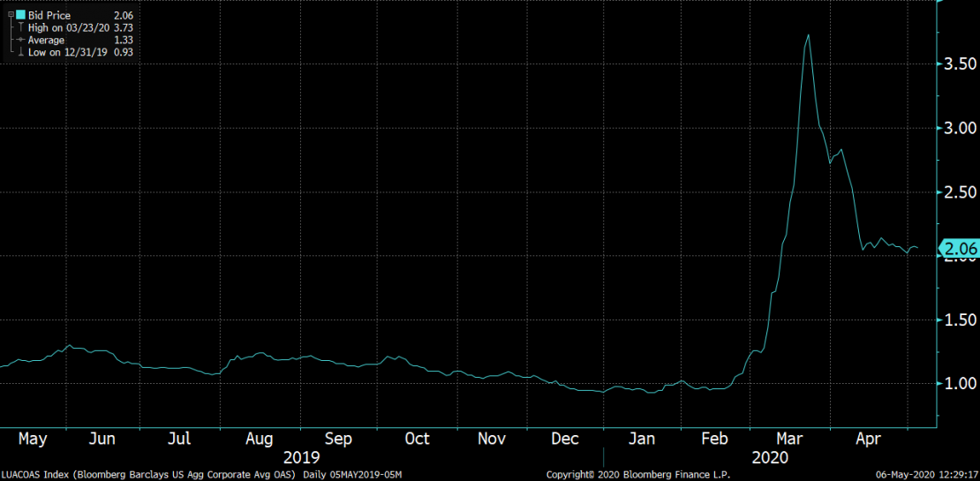Click the Low marker icon in legend
This screenshot has width=980, height=481.
pos(21,53)
